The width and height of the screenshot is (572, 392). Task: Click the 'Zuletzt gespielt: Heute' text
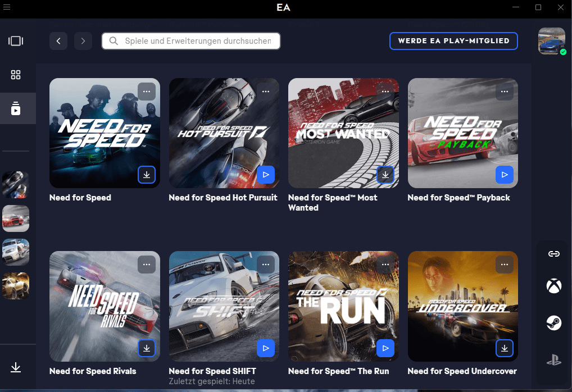tap(212, 381)
